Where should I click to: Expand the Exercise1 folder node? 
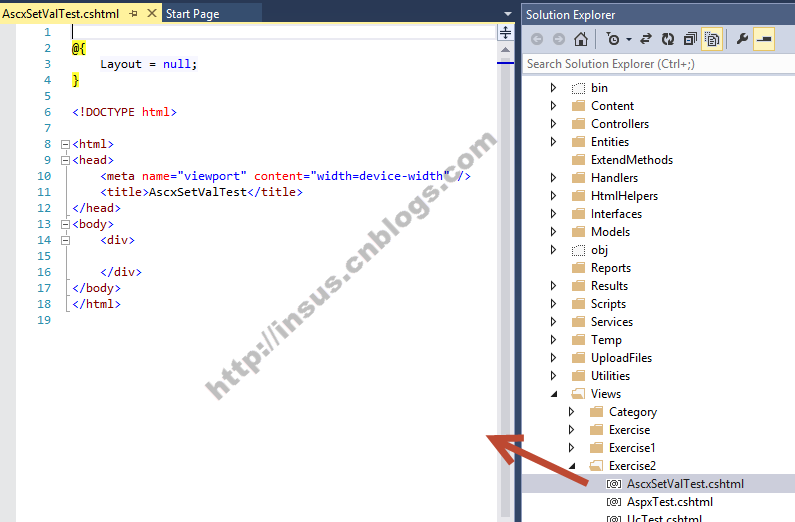(572, 448)
